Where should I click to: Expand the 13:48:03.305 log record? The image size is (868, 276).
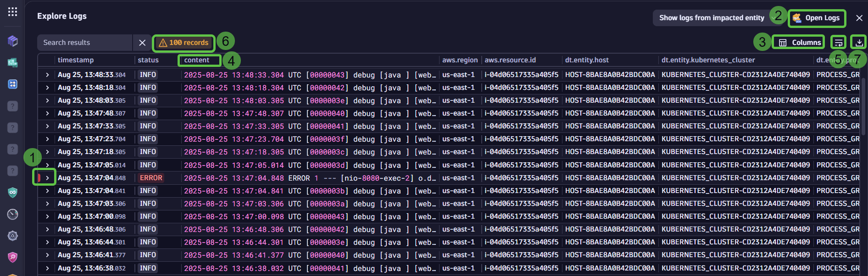(x=47, y=100)
